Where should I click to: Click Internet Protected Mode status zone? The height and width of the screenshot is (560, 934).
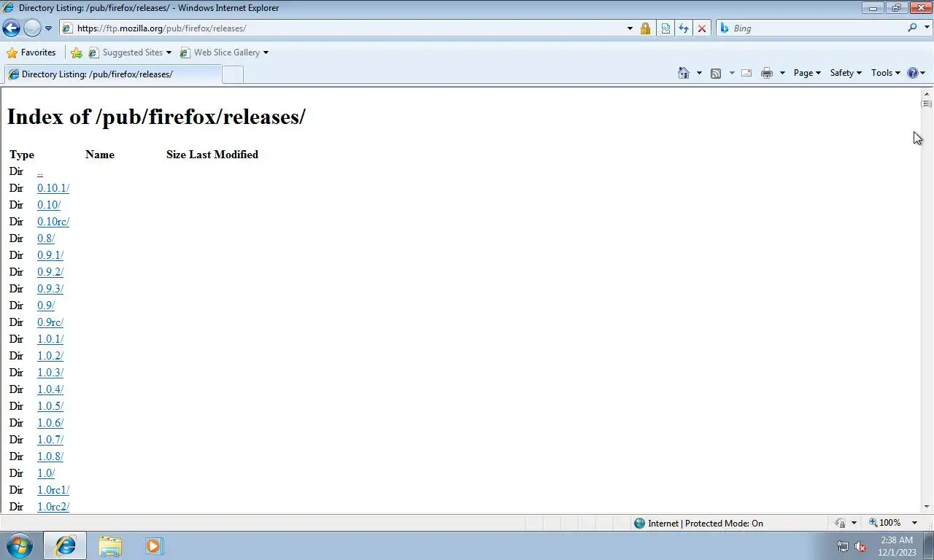pyautogui.click(x=698, y=523)
